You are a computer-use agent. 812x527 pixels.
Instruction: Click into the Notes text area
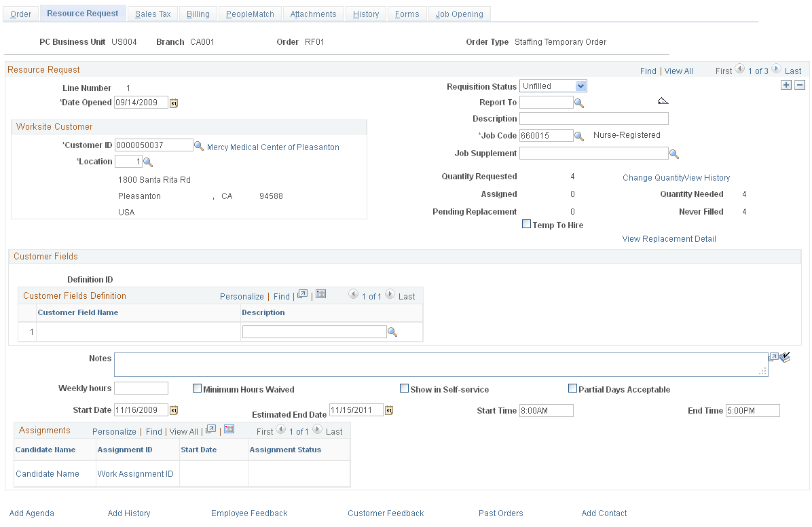click(441, 365)
